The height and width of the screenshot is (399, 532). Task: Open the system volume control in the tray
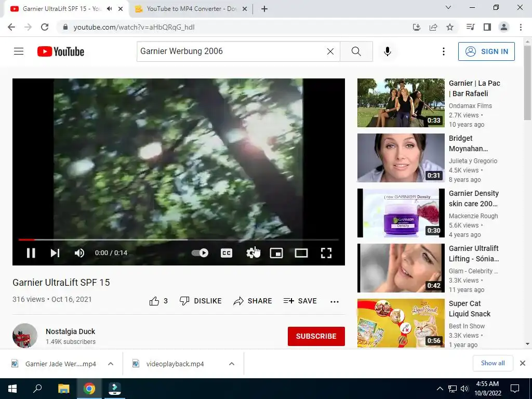(464, 389)
